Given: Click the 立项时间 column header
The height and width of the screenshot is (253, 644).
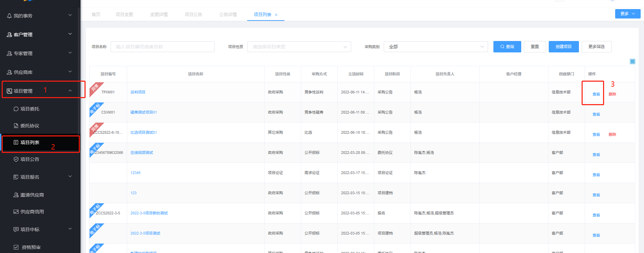Looking at the screenshot, I should (x=356, y=74).
